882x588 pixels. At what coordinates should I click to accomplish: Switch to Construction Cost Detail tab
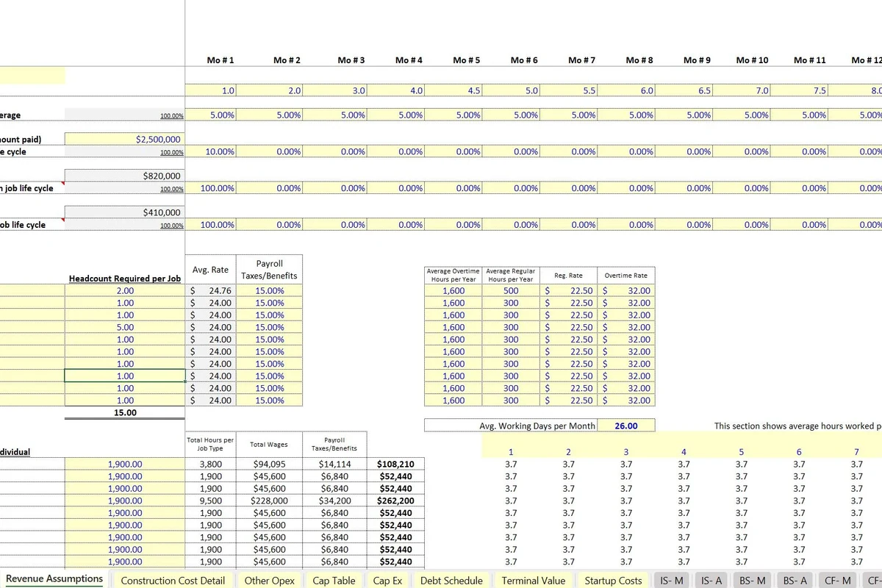173,580
